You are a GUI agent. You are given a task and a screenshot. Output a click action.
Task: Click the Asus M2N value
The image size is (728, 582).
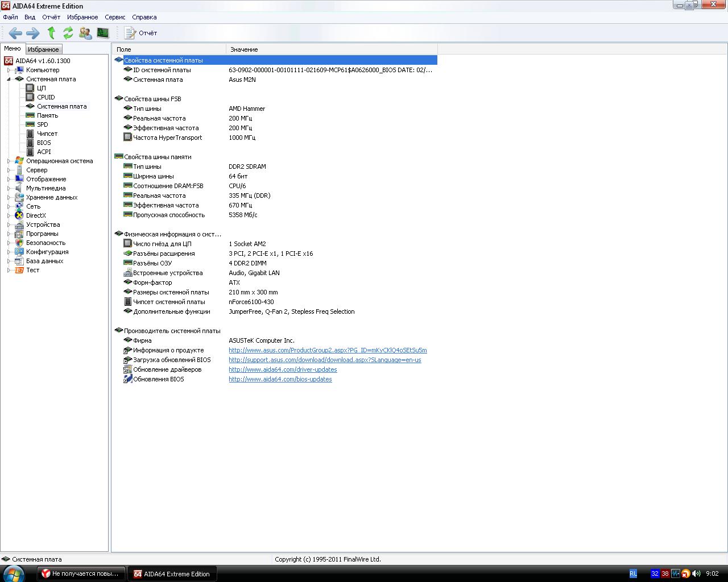pyautogui.click(x=242, y=80)
